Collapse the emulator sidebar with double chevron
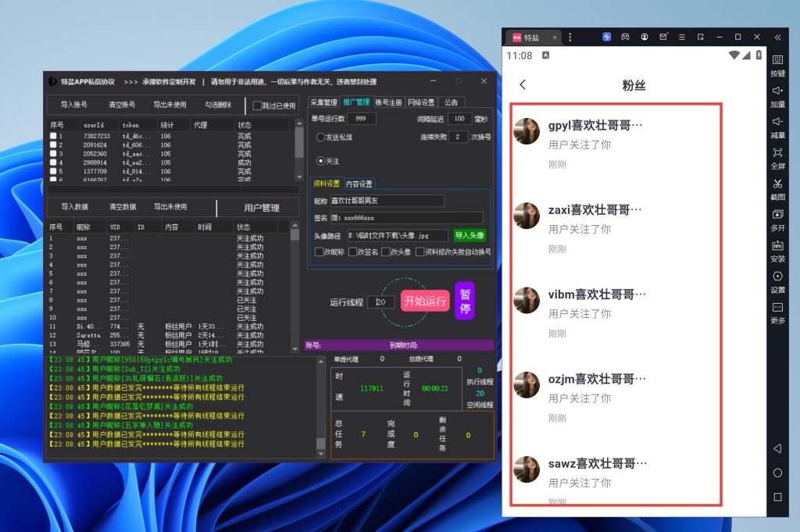 tap(777, 37)
